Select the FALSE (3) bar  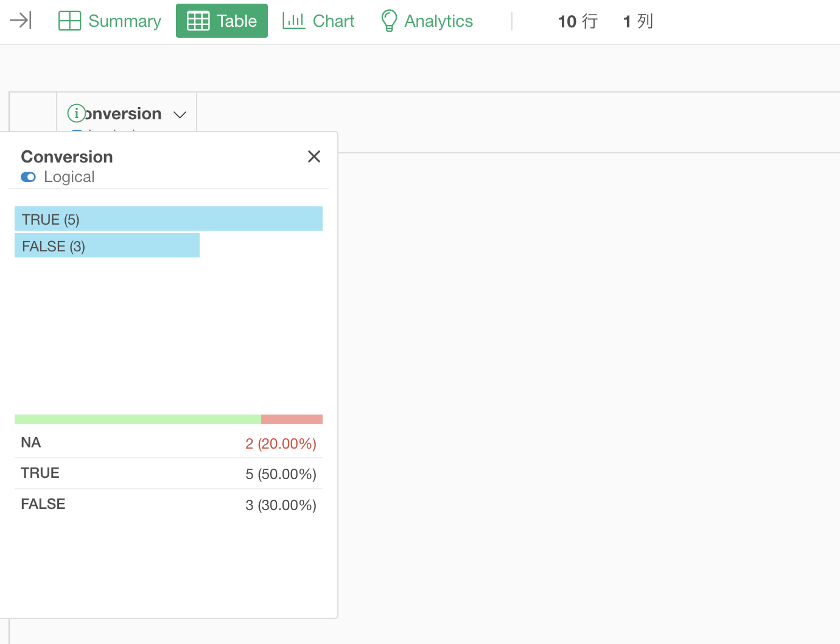tap(107, 246)
